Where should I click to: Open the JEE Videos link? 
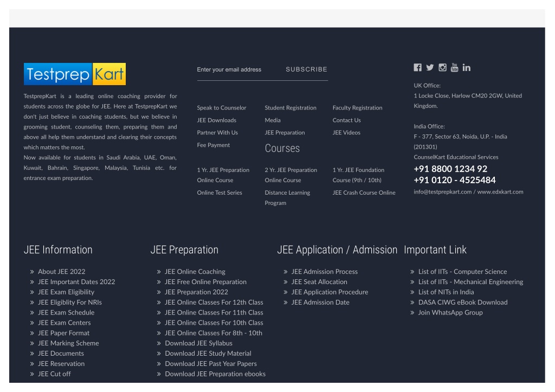pyautogui.click(x=346, y=132)
